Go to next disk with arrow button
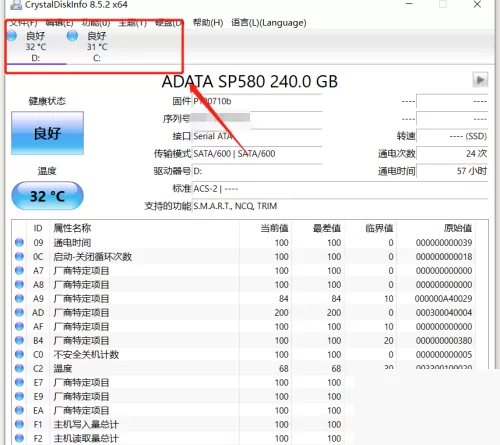The width and height of the screenshot is (500, 445). [480, 80]
